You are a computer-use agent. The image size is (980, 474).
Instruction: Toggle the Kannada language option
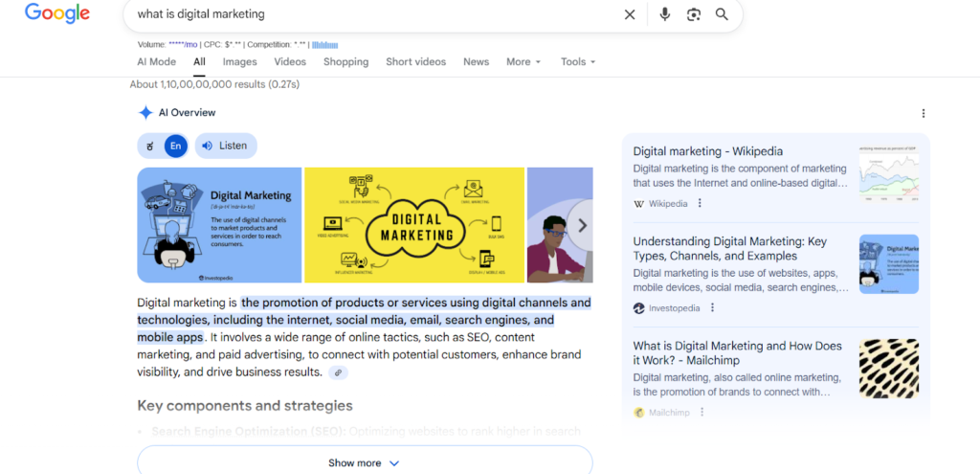click(150, 146)
